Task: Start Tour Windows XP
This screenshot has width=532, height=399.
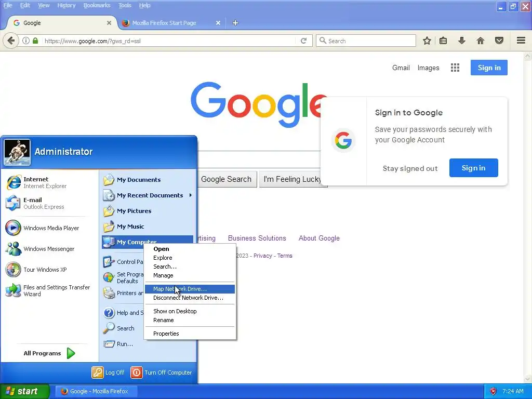Action: click(x=48, y=270)
